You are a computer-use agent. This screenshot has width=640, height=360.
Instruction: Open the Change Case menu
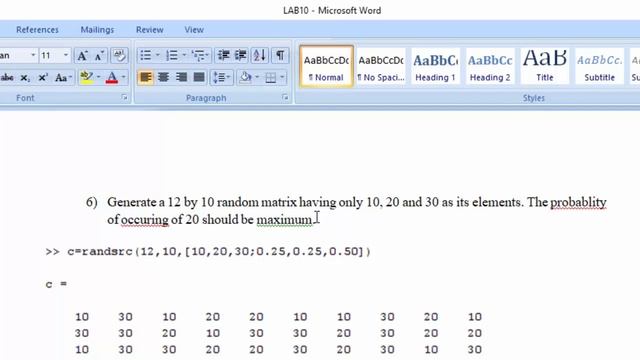(x=63, y=78)
